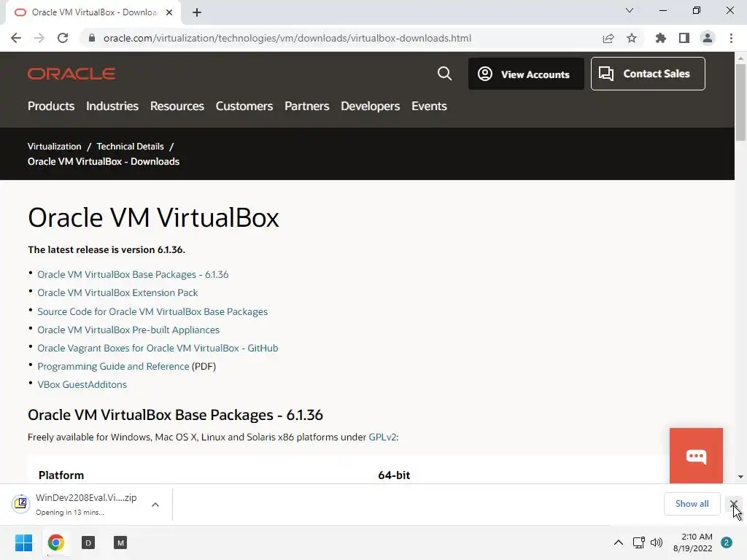Open the red chat widget

[696, 456]
